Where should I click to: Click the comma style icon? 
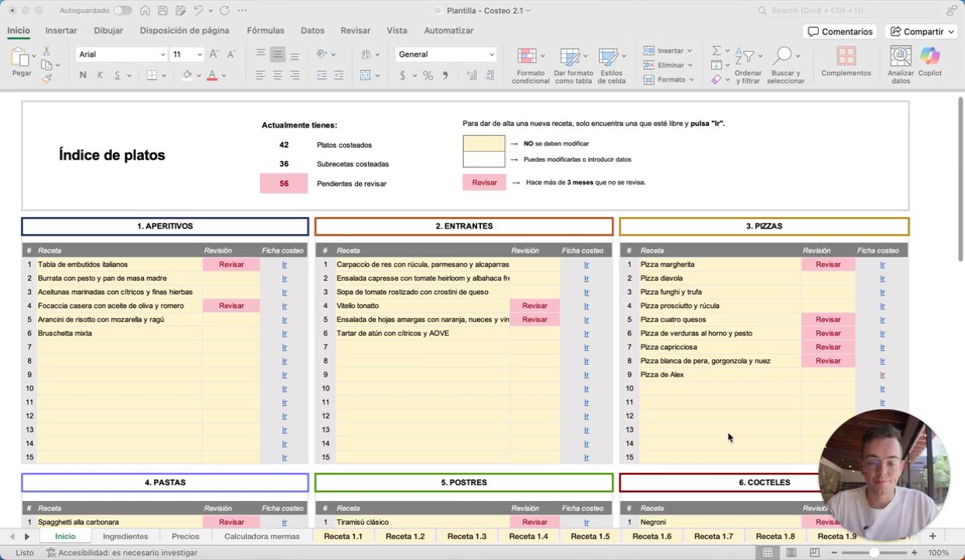pyautogui.click(x=445, y=75)
